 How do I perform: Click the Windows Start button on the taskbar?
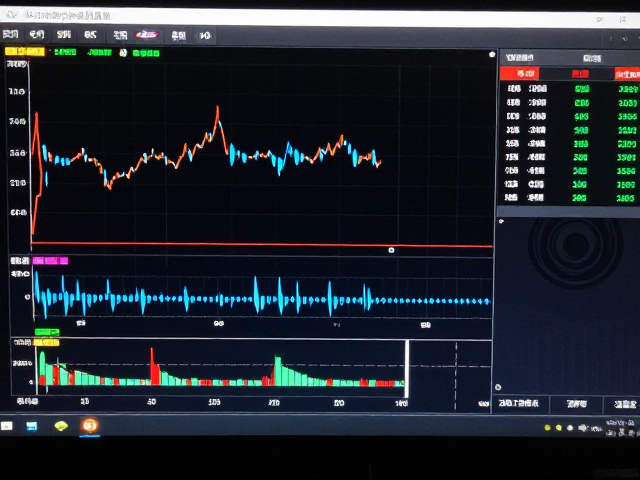[x=7, y=426]
